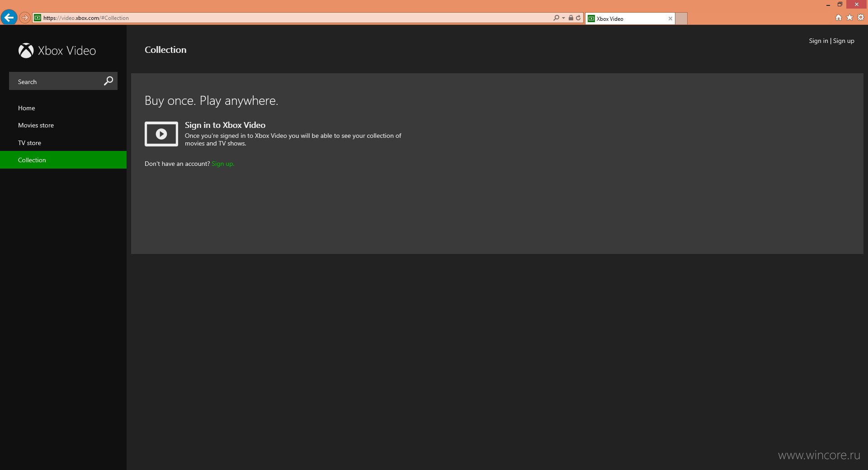
Task: Minimize the browser window
Action: click(x=828, y=5)
